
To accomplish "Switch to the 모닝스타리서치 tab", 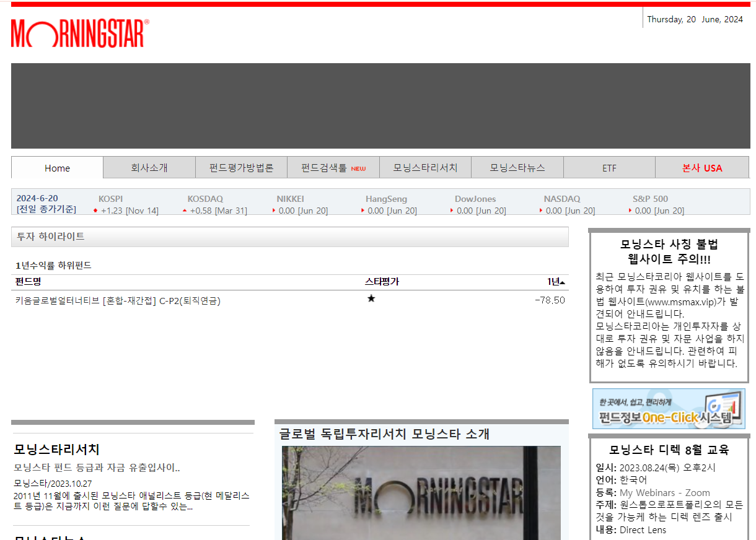I will click(x=425, y=167).
